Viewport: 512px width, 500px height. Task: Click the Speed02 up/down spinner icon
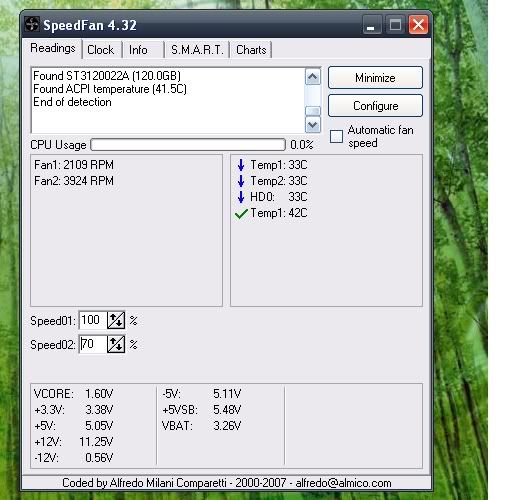click(x=116, y=344)
